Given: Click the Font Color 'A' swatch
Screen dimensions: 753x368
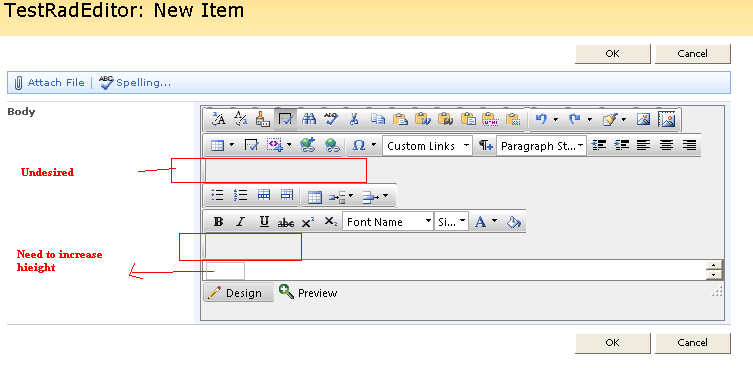Looking at the screenshot, I should pyautogui.click(x=481, y=222).
